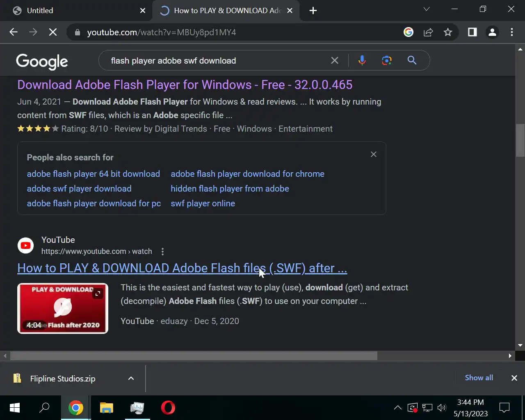Expand Flipline Studios.zip download options chevron
This screenshot has width=525, height=420.
[131, 379]
